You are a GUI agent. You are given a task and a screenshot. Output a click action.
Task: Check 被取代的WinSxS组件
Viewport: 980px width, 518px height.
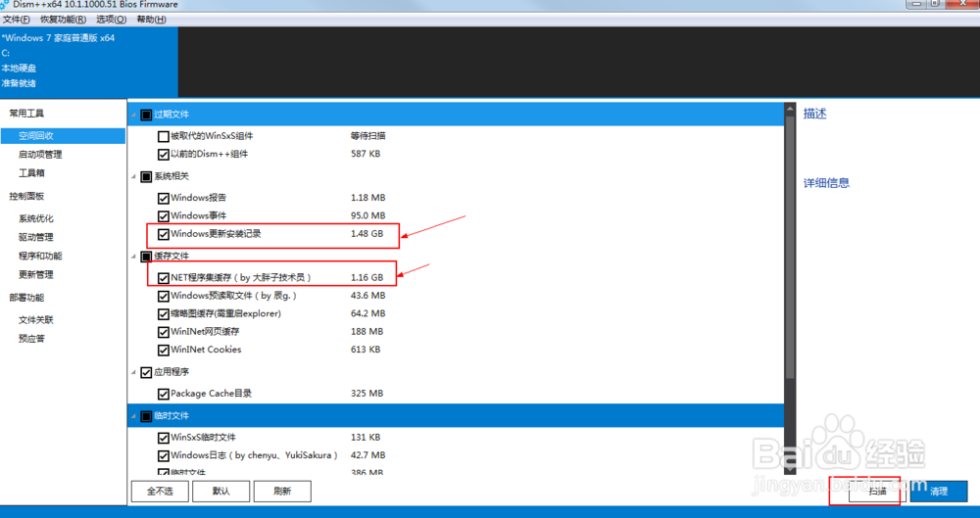coord(163,136)
